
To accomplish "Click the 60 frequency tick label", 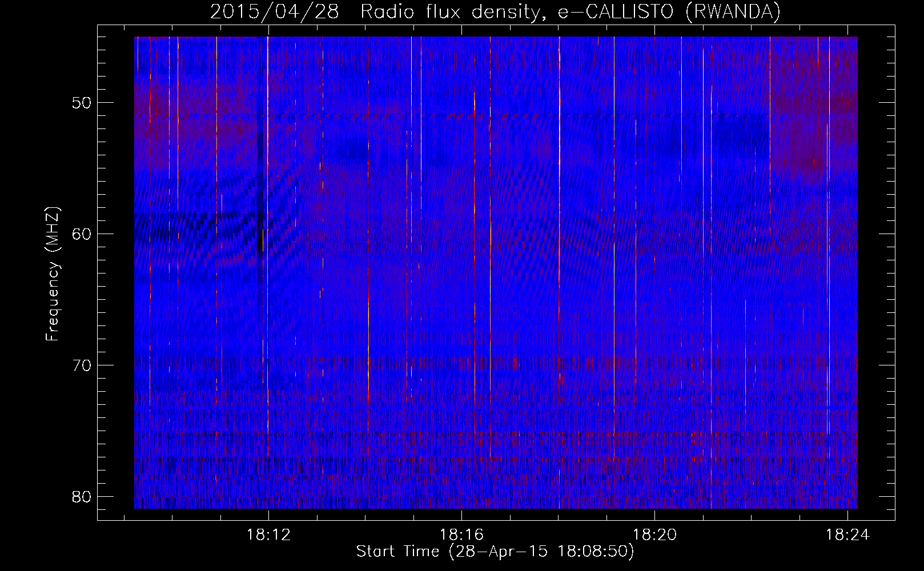I will click(x=82, y=234).
